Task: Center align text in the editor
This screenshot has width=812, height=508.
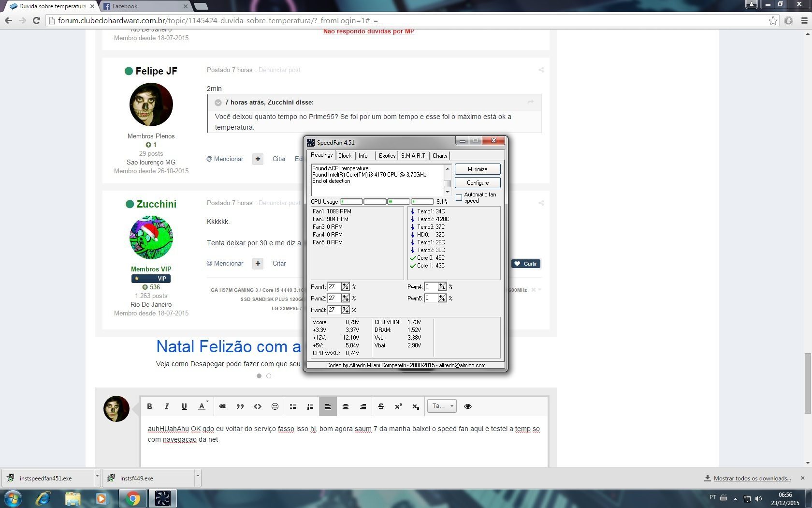Action: click(x=346, y=406)
